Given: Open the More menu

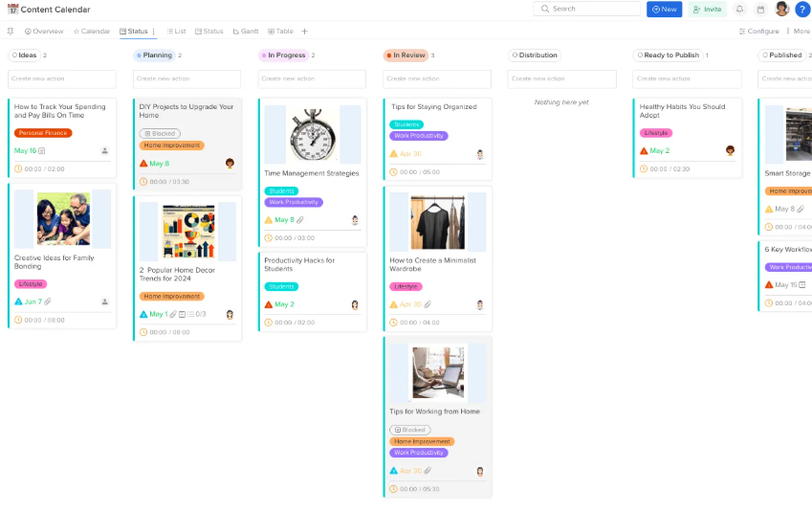Looking at the screenshot, I should (x=798, y=32).
